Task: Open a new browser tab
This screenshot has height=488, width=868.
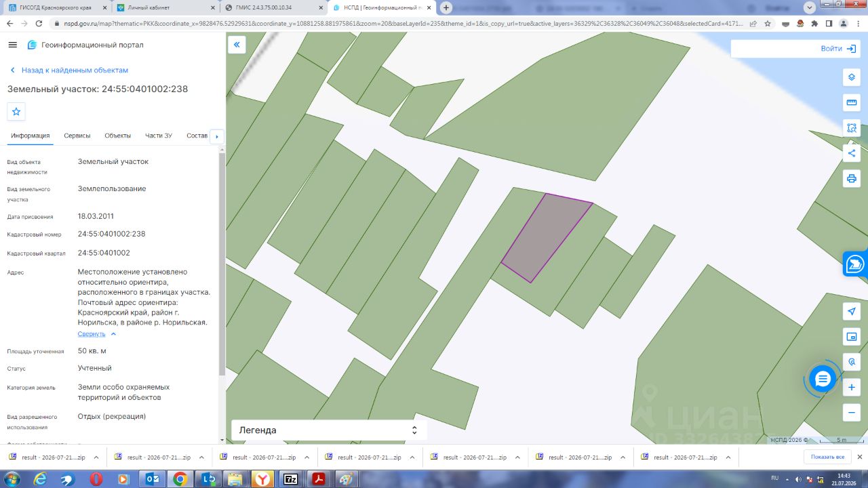Action: (446, 7)
